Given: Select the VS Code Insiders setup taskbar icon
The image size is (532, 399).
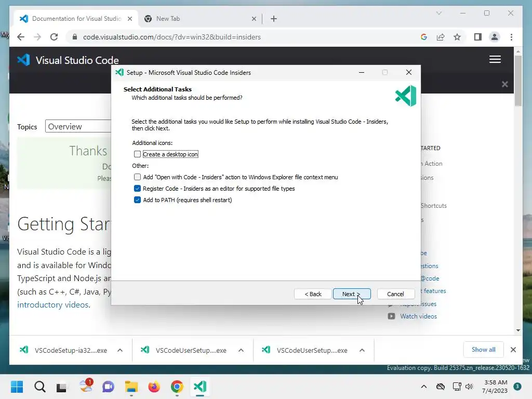Looking at the screenshot, I should click(x=200, y=387).
